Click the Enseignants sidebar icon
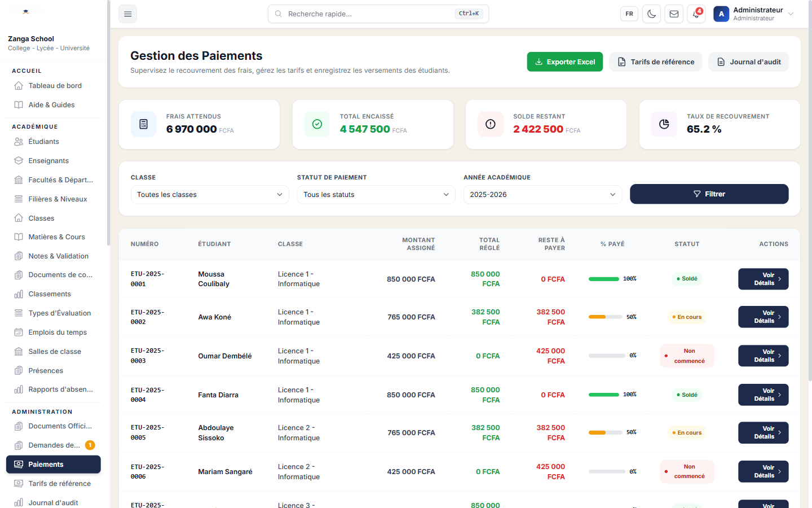This screenshot has width=812, height=508. click(x=19, y=161)
